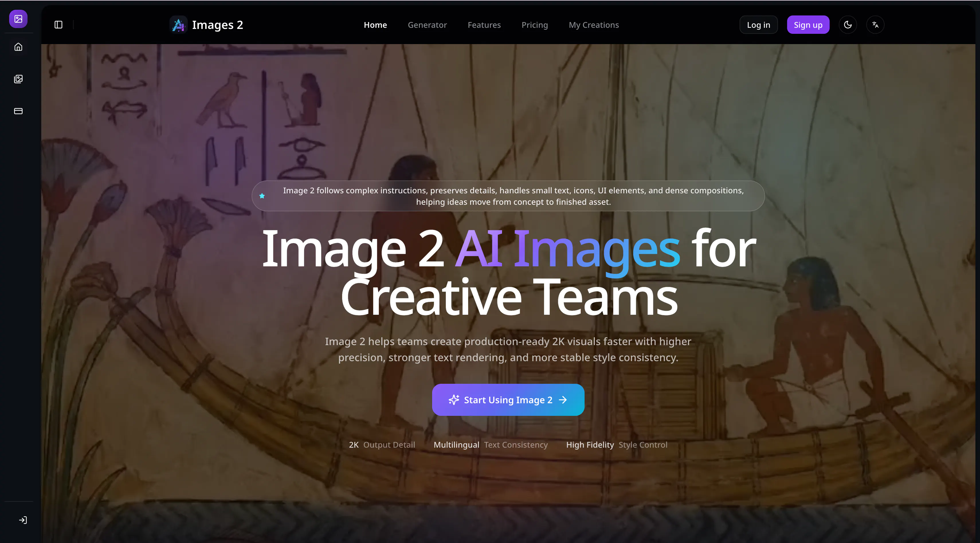This screenshot has height=543, width=980.
Task: Open the Features nav item
Action: click(x=484, y=25)
